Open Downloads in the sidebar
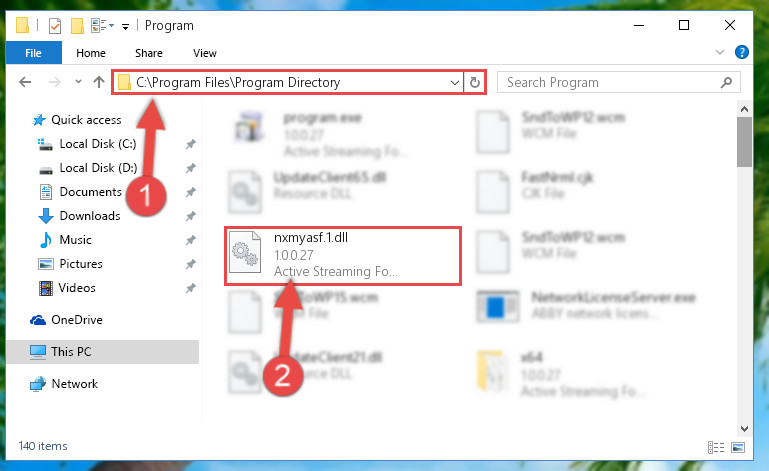 [79, 216]
